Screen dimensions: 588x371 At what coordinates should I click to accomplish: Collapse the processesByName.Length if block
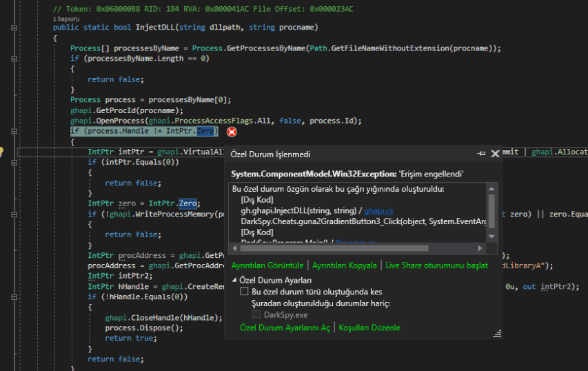14,59
